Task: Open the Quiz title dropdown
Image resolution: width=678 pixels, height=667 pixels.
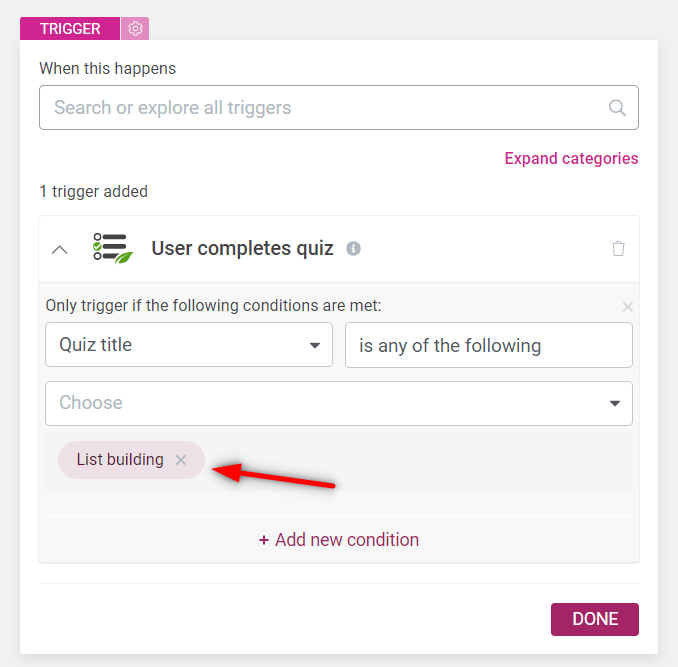Action: [x=189, y=345]
